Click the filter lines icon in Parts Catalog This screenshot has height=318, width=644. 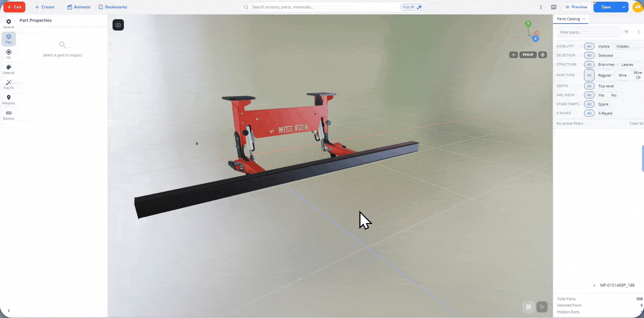[626, 32]
